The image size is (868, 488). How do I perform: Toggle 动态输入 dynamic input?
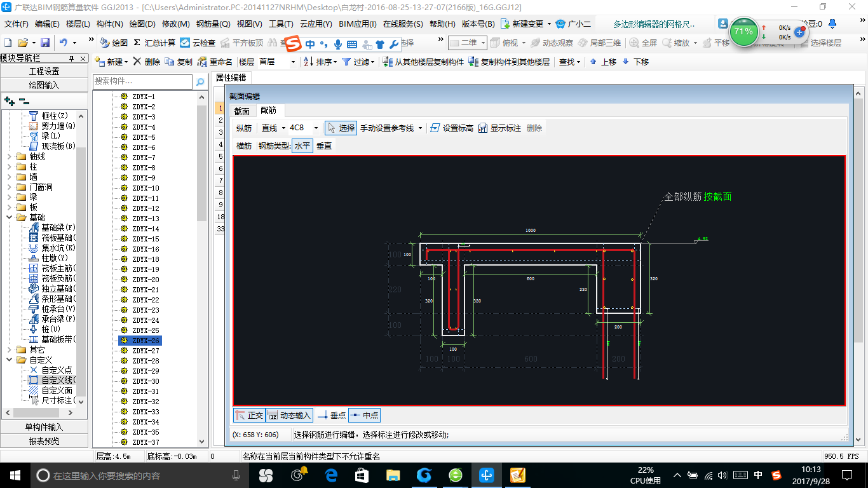coord(289,415)
